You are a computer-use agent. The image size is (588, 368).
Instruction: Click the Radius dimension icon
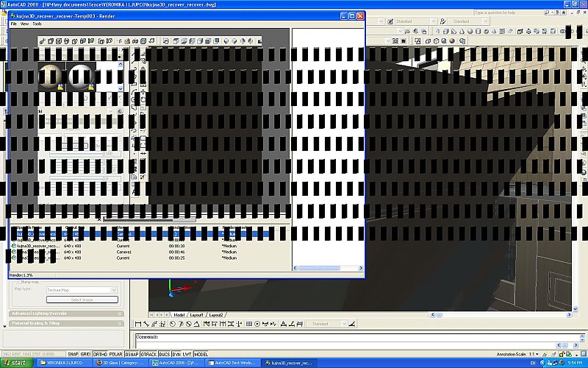[x=173, y=324]
